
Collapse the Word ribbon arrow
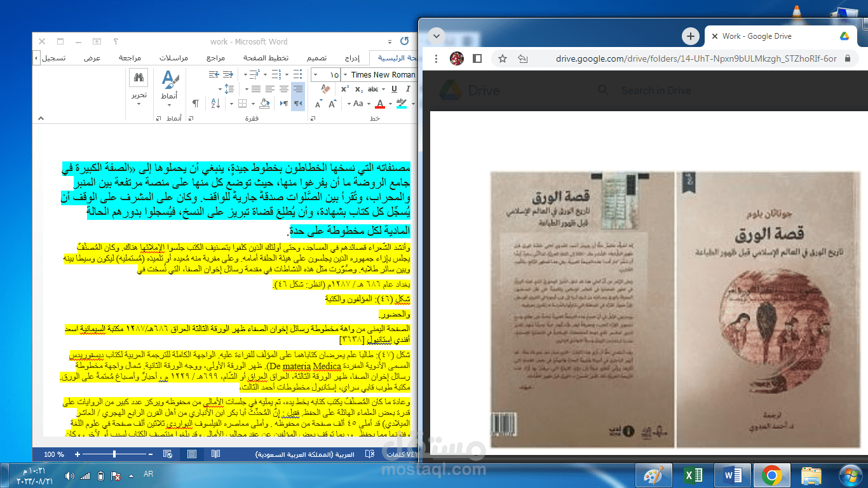[x=41, y=118]
